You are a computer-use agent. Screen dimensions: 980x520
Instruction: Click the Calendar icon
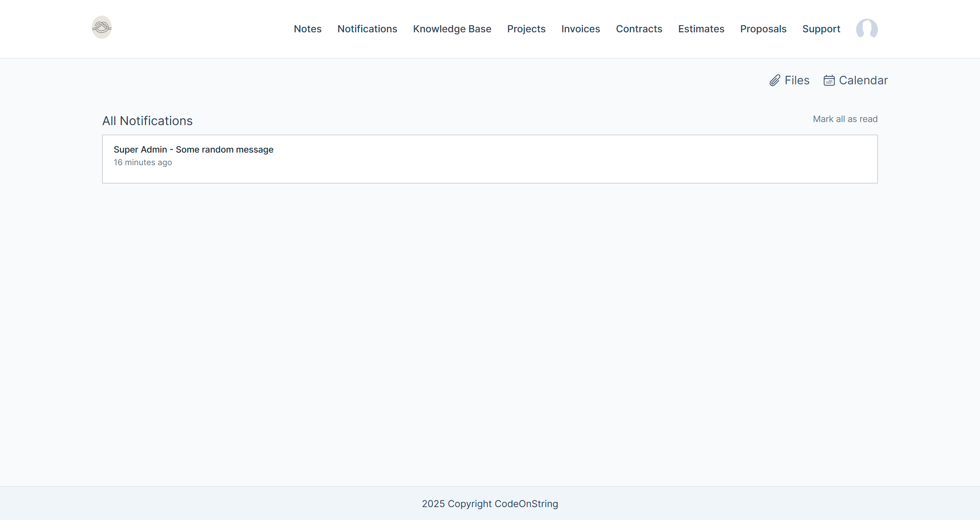tap(829, 81)
